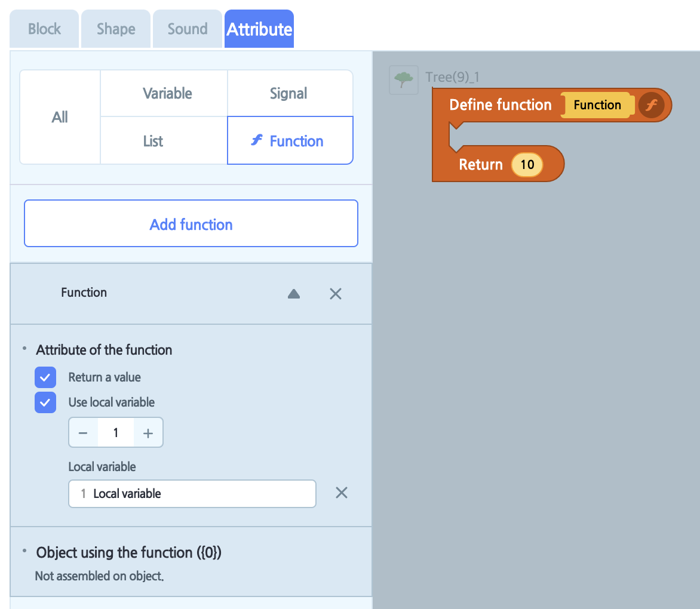Click the plus icon to add a local variable
Viewport: 700px width, 609px height.
point(148,432)
